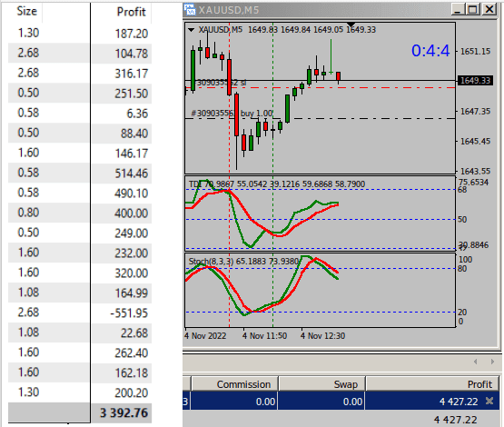Click the 4 Nov 2022 date label
This screenshot has width=504, height=427.
(205, 335)
